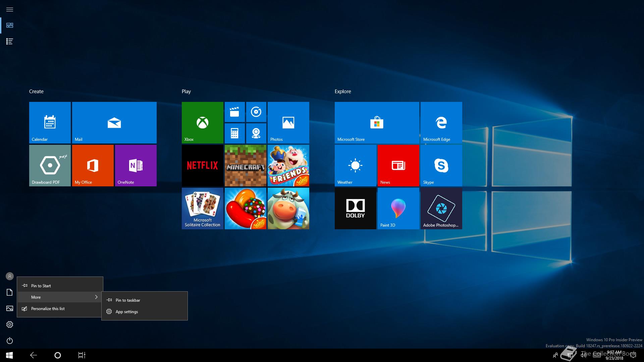The width and height of the screenshot is (644, 362).
Task: Open Settings from the sidebar gear
Action: click(10, 324)
